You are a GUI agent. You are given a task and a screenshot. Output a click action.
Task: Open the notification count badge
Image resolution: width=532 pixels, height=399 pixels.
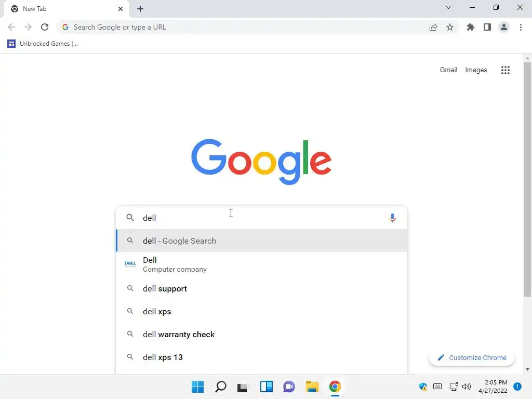517,387
